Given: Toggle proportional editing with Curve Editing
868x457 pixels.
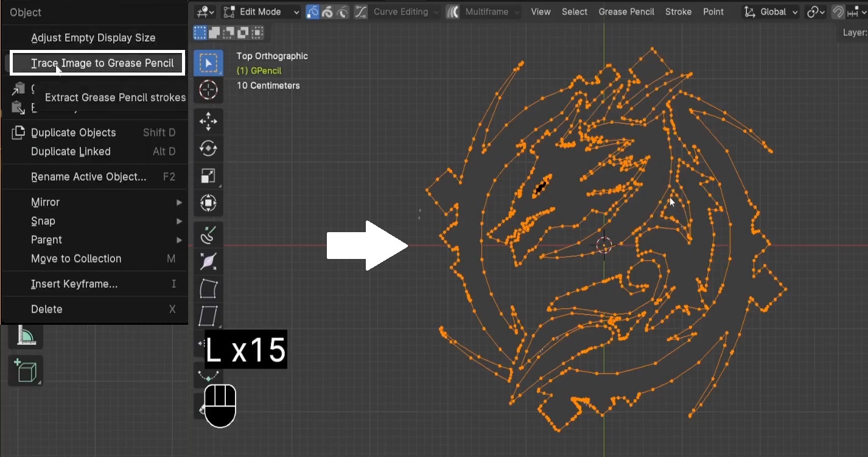Looking at the screenshot, I should [x=360, y=12].
